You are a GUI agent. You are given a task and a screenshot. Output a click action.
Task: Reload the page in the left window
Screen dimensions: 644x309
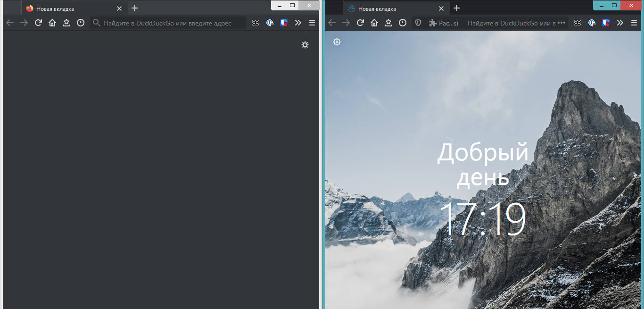(x=38, y=23)
